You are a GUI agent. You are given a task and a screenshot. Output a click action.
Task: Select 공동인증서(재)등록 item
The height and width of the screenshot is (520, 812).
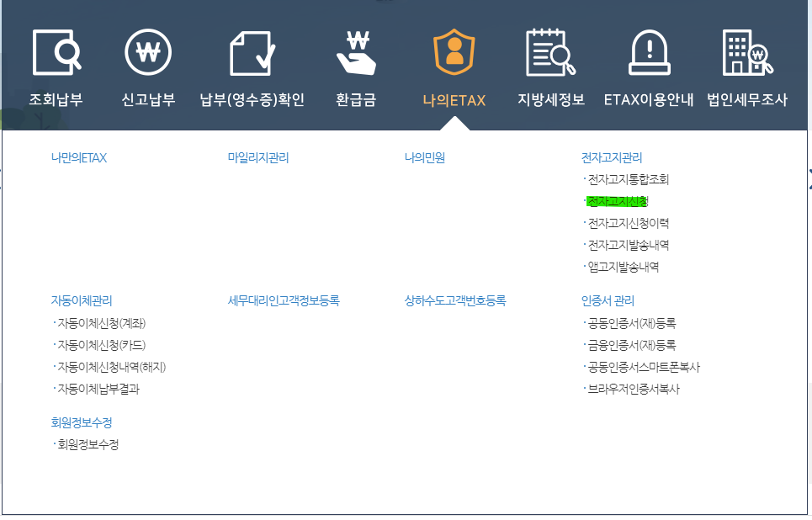click(632, 324)
